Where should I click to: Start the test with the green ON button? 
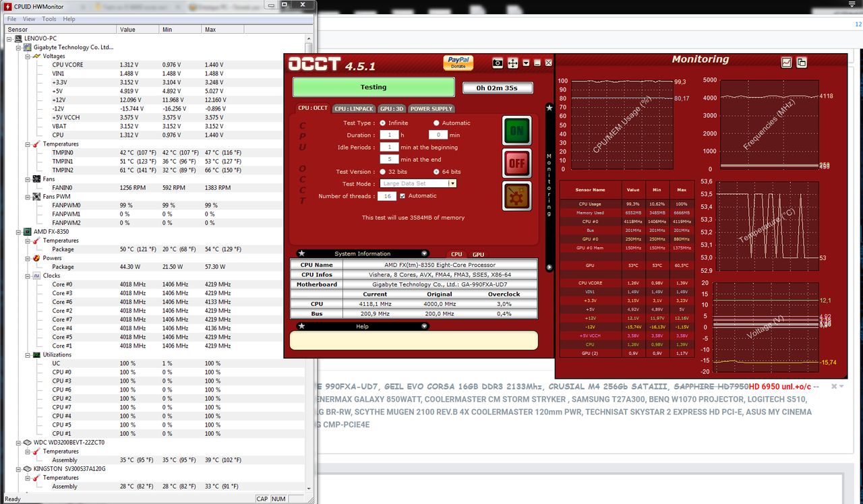tap(516, 131)
